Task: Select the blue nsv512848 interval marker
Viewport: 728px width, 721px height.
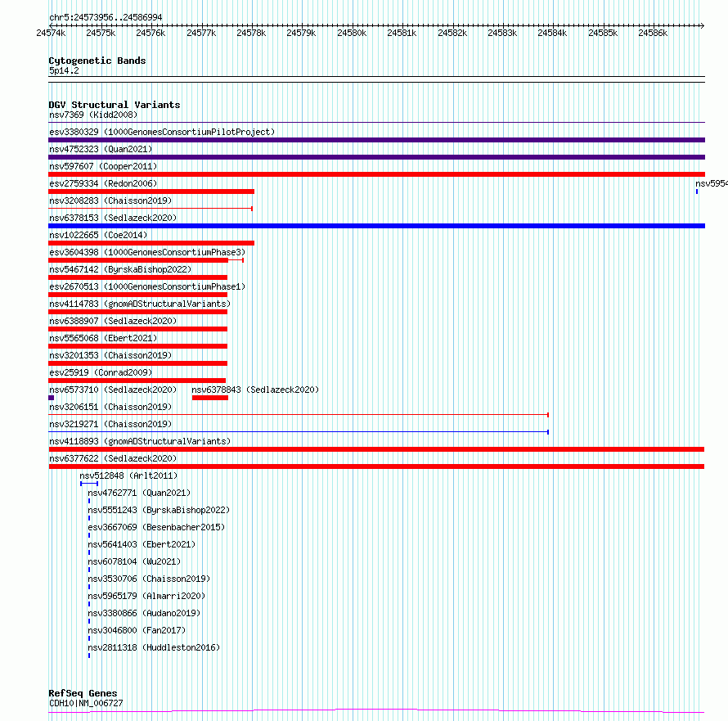Action: coord(88,484)
